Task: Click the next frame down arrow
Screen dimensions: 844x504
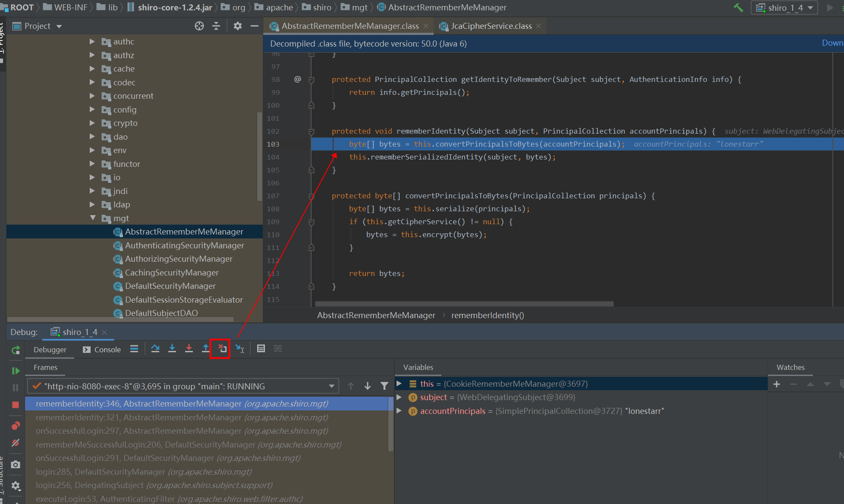Action: point(368,386)
